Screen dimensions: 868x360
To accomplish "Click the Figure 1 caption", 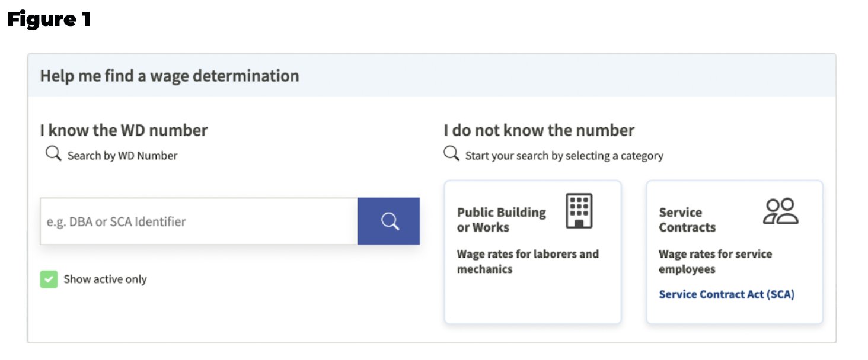I will [49, 20].
